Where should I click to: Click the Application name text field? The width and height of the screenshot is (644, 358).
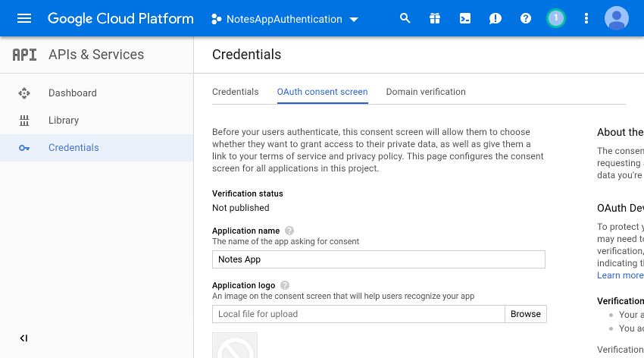click(x=378, y=259)
